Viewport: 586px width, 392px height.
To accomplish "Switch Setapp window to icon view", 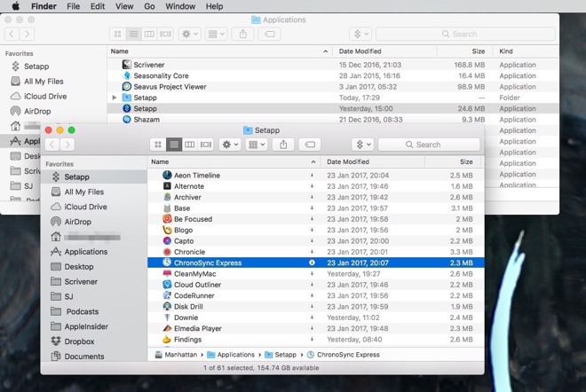I will click(x=158, y=145).
